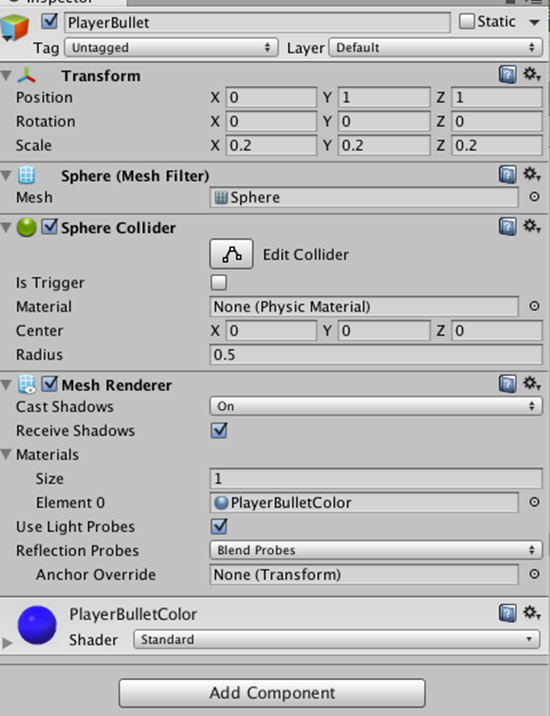
Task: Open Transform gear settings menu
Action: point(532,74)
